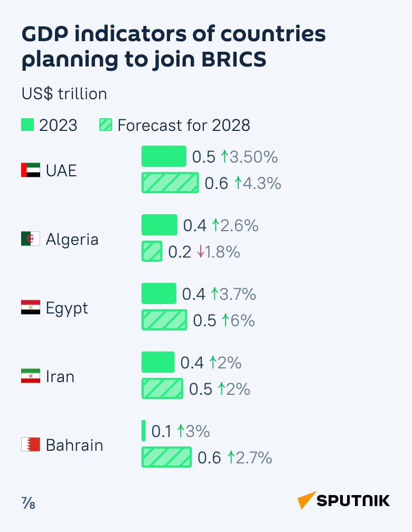412x532 pixels.
Task: Click the Iran flag icon
Action: (x=30, y=376)
